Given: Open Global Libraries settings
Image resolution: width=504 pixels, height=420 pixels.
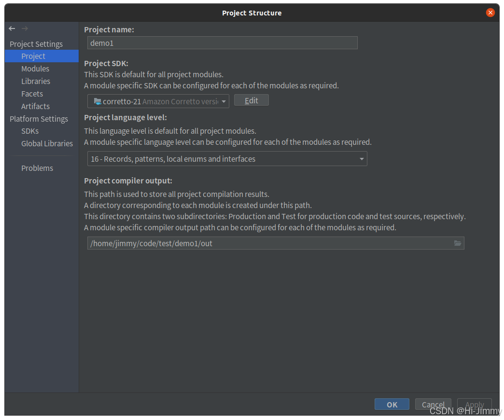Looking at the screenshot, I should (x=47, y=143).
